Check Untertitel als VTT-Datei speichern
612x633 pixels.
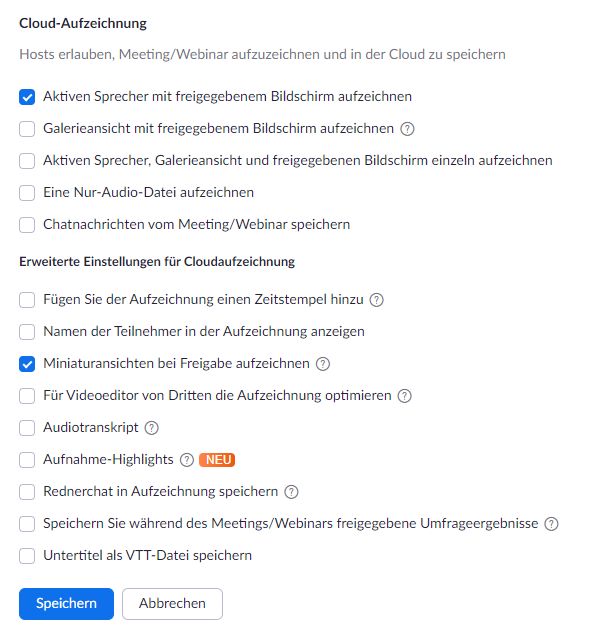click(27, 556)
